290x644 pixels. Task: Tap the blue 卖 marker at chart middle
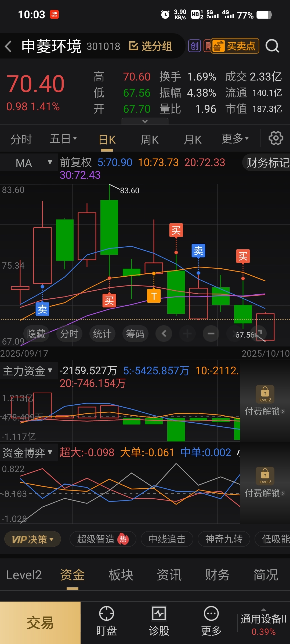(198, 251)
